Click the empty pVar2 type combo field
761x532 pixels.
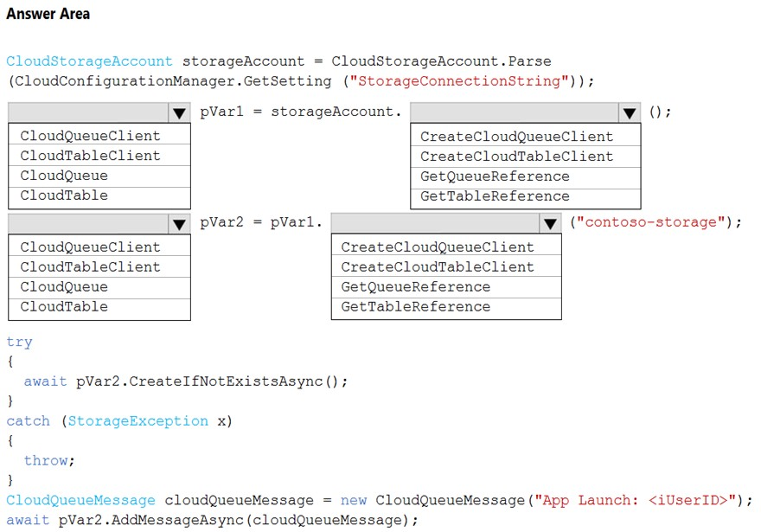pyautogui.click(x=88, y=224)
